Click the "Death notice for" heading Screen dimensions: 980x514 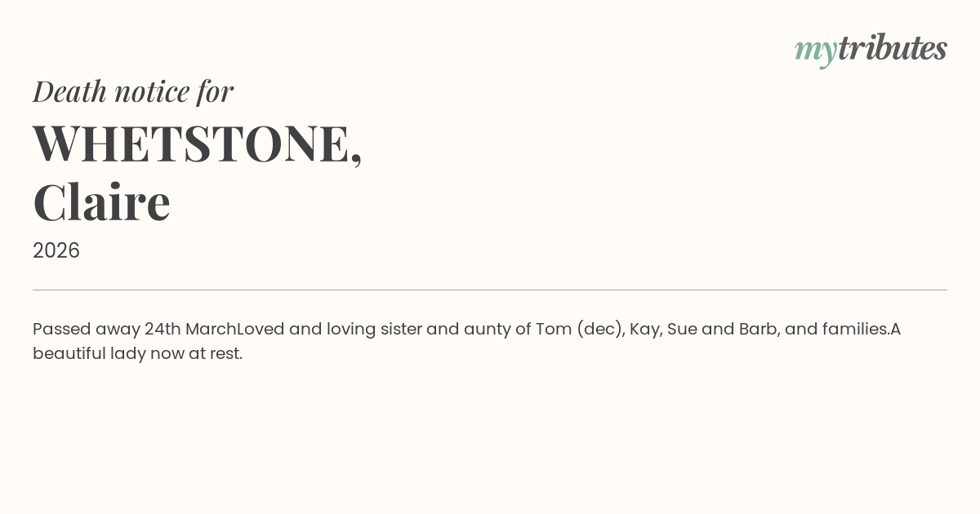tap(133, 91)
